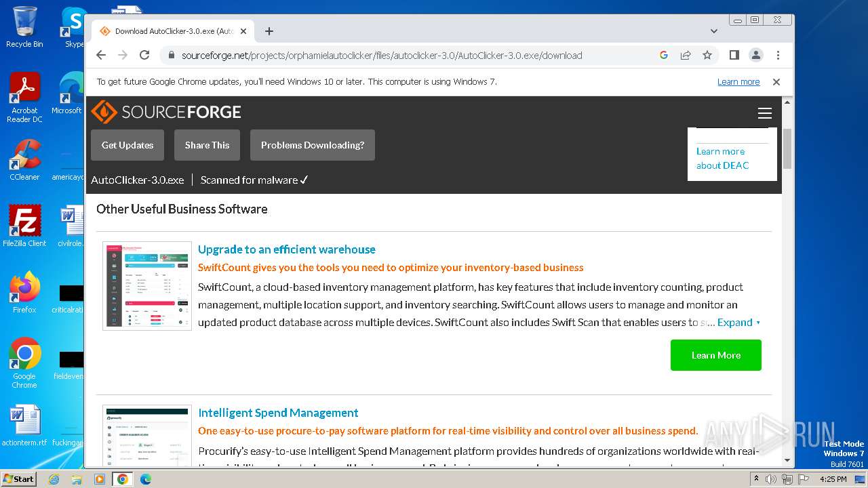Image resolution: width=868 pixels, height=488 pixels.
Task: Open the civilrole Word document on the desktop
Action: [x=71, y=226]
